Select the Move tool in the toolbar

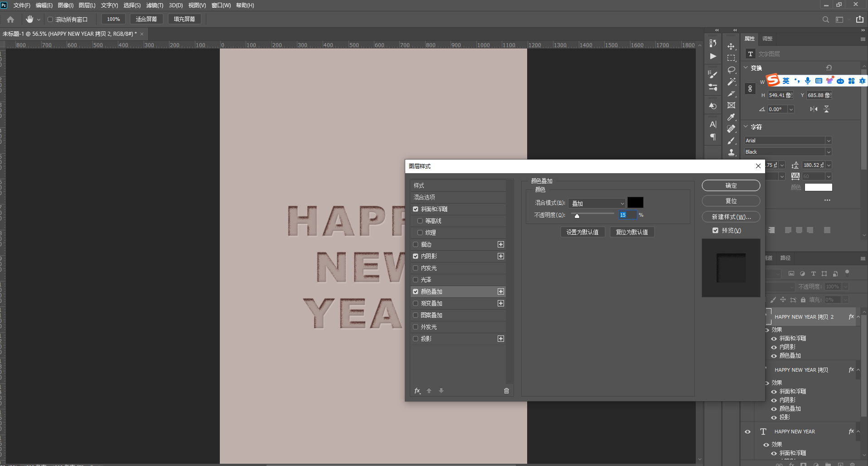731,46
